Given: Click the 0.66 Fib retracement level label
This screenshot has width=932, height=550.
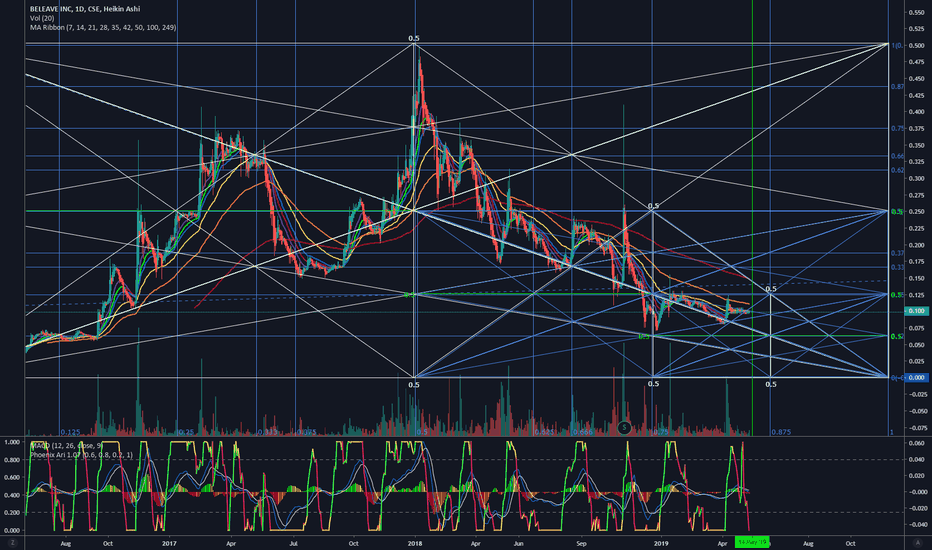Looking at the screenshot, I should (x=897, y=156).
